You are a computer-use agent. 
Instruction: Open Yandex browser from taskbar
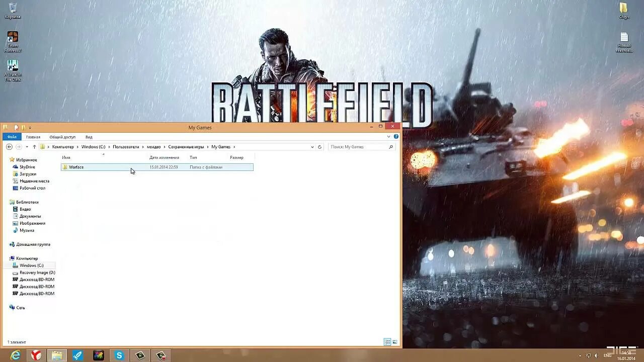click(x=36, y=355)
